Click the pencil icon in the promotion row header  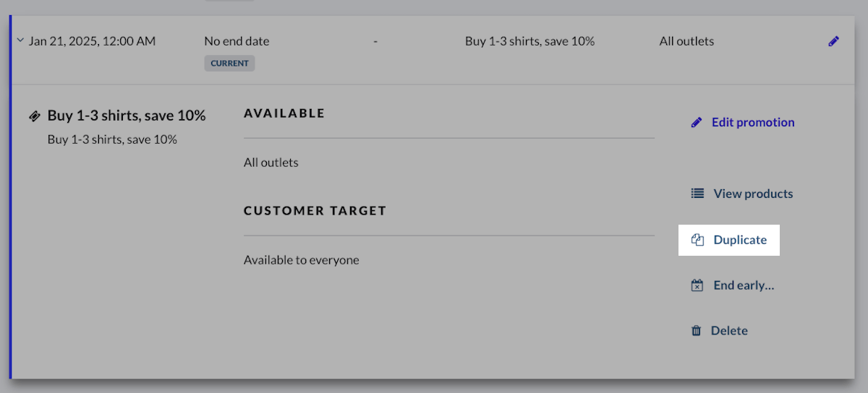(x=833, y=41)
